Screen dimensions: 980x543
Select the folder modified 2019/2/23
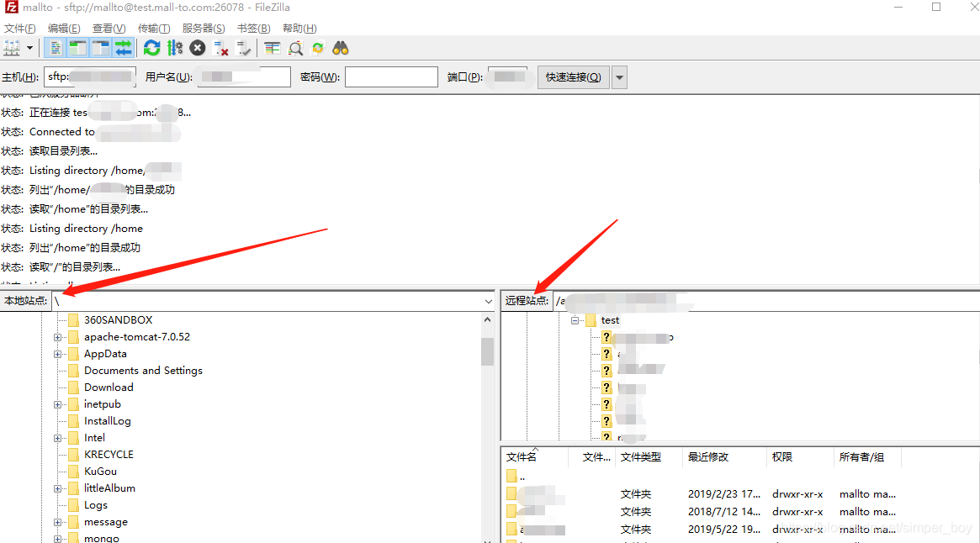pos(700,494)
